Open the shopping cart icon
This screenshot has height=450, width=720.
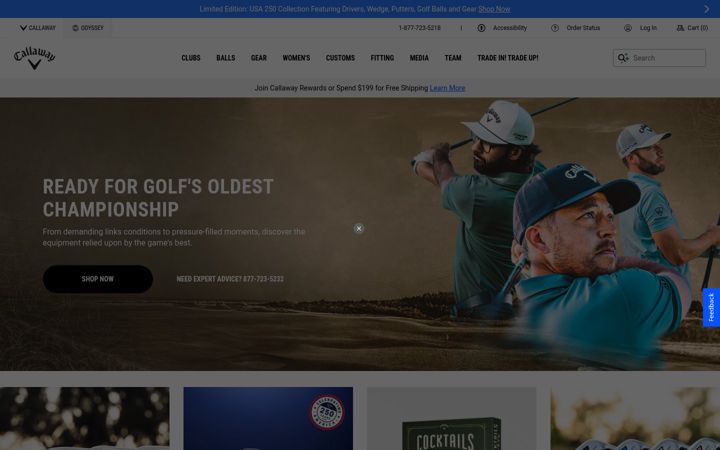coord(680,28)
